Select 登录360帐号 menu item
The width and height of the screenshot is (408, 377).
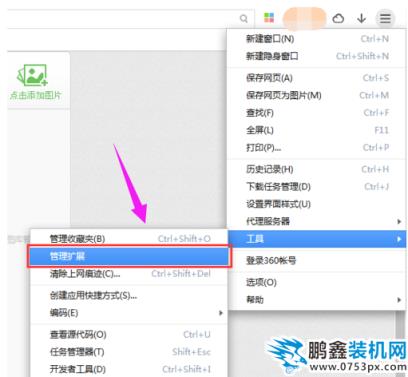317,260
